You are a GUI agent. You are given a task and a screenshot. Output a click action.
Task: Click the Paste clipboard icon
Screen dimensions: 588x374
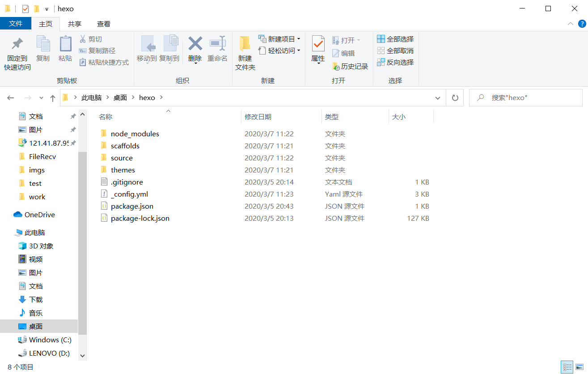pyautogui.click(x=65, y=44)
